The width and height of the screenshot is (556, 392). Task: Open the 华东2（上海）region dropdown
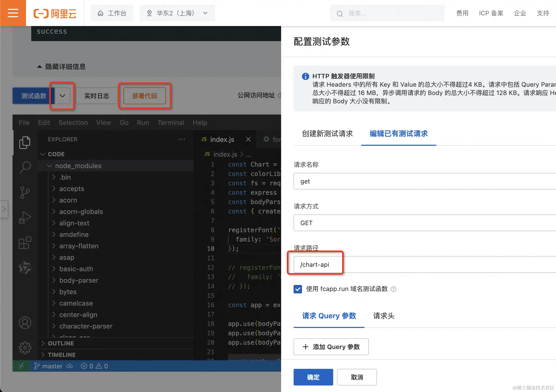point(177,13)
